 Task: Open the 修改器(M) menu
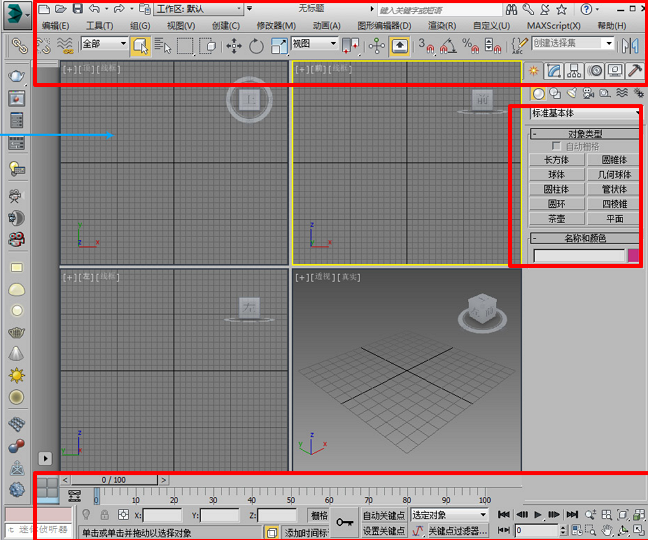click(276, 25)
